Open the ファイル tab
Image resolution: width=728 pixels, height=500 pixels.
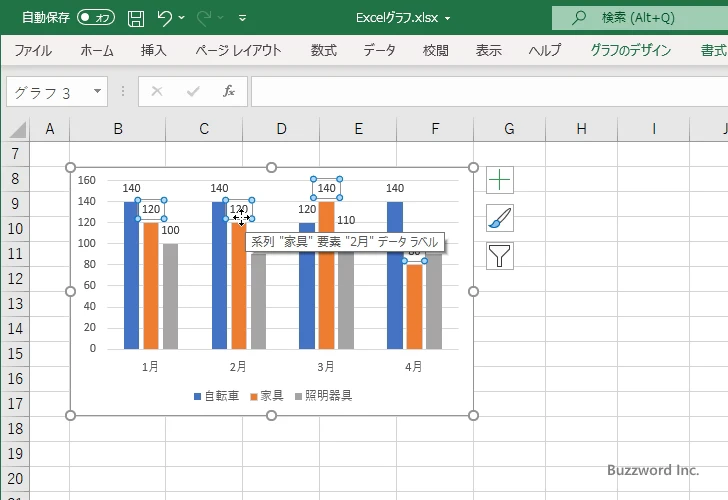pyautogui.click(x=33, y=50)
